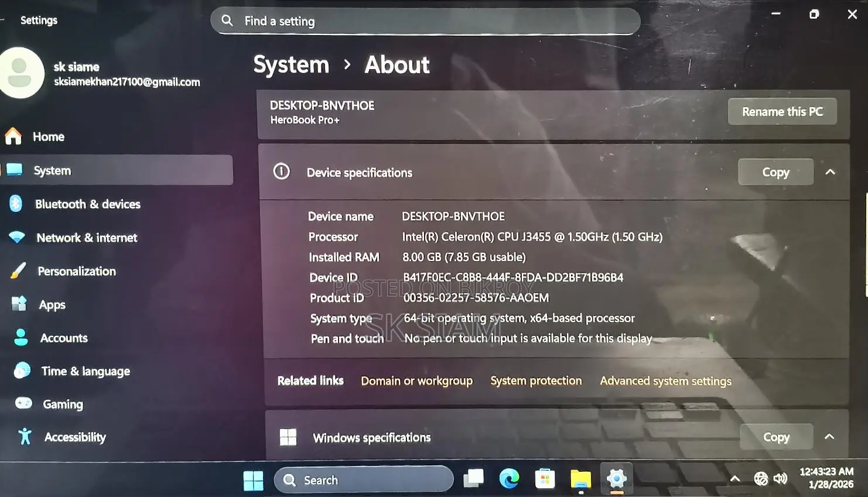The image size is (868, 497).
Task: Click the Device specifications info icon
Action: click(x=281, y=172)
